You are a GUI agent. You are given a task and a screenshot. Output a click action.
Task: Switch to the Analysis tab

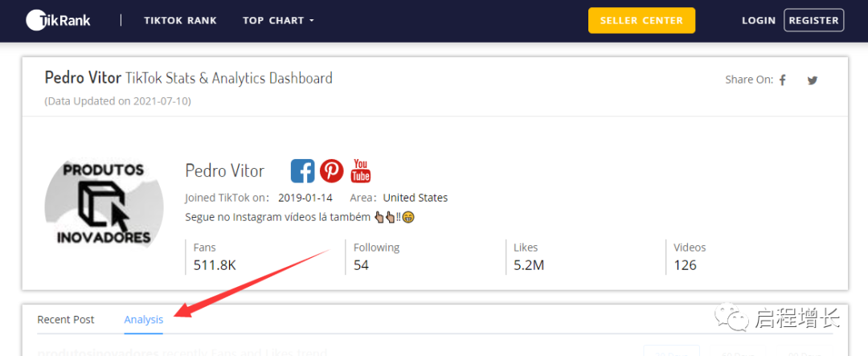pos(143,320)
